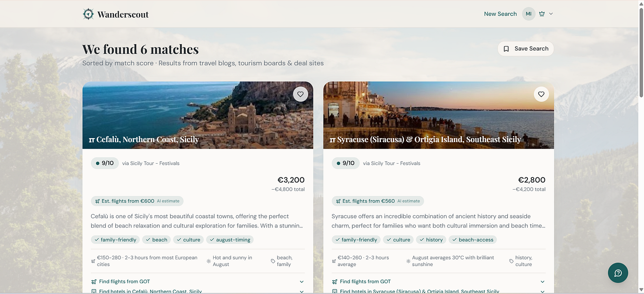Open the chat support bubble
The height and width of the screenshot is (294, 644).
click(618, 273)
